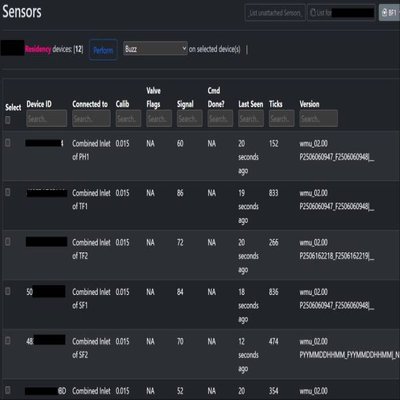
Task: Check the box for Combined Inlet of PH1
Action: pyautogui.click(x=8, y=143)
